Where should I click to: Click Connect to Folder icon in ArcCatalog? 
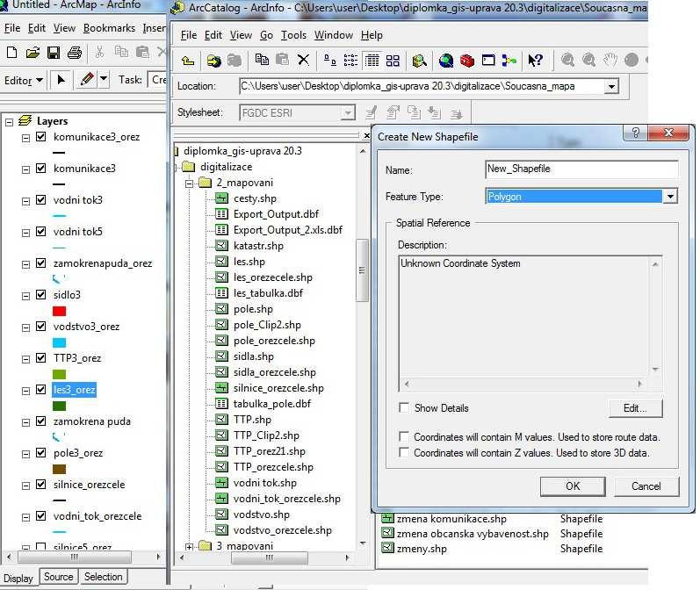coord(213,61)
